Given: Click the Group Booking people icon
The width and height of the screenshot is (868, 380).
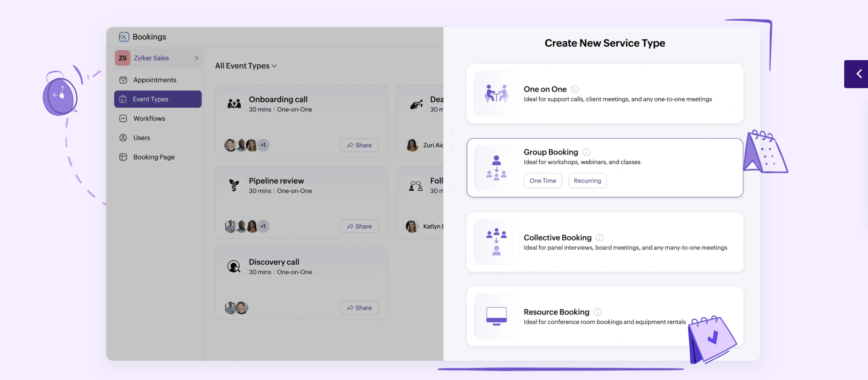Looking at the screenshot, I should click(496, 168).
